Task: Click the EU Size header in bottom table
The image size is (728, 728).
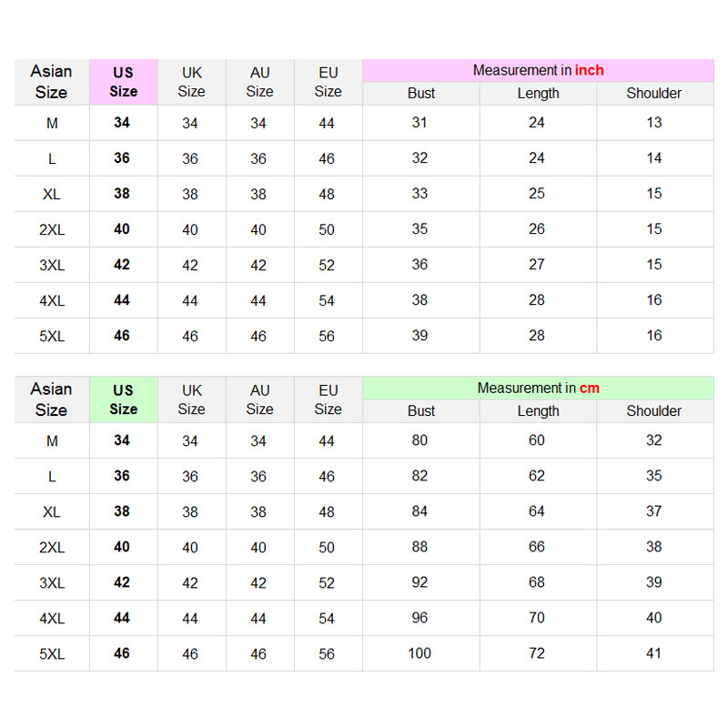Action: (329, 399)
